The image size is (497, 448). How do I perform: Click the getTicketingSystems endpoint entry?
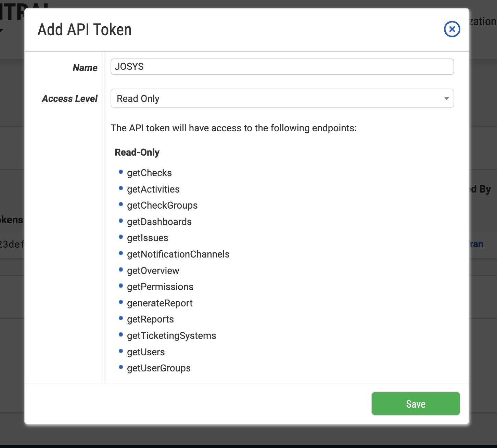tap(171, 336)
